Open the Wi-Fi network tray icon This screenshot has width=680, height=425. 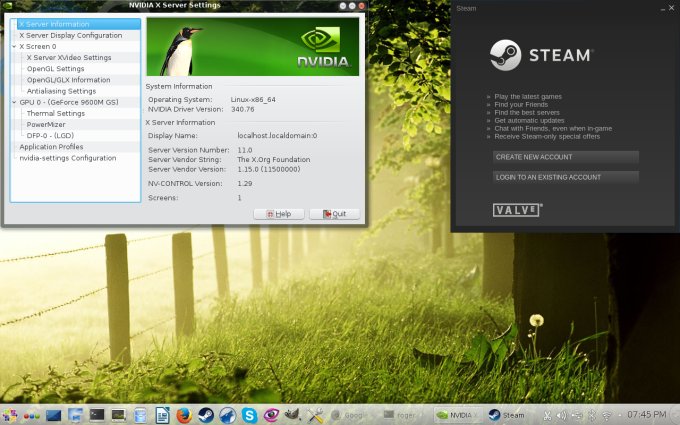point(606,416)
